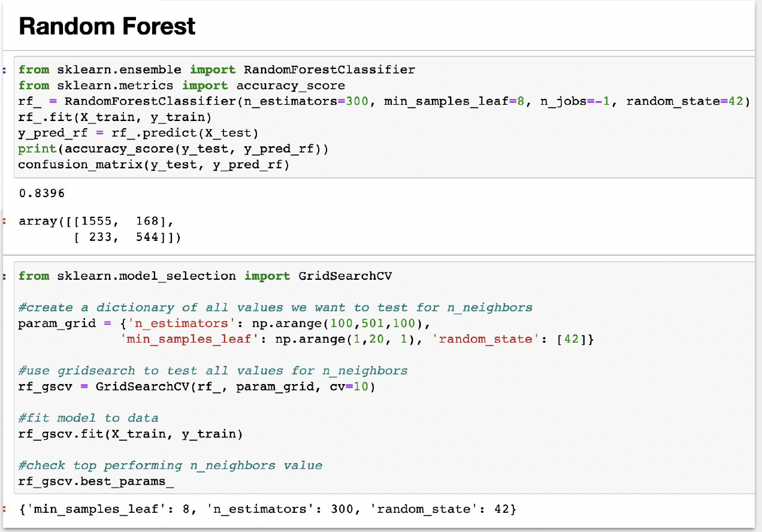Click the '#fit model to data' comment
Image resolution: width=762 pixels, height=532 pixels.
[x=88, y=418]
